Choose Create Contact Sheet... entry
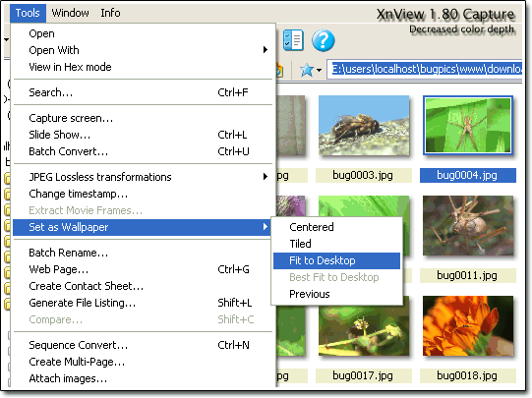Viewport: 532px width, 398px height. pyautogui.click(x=143, y=286)
